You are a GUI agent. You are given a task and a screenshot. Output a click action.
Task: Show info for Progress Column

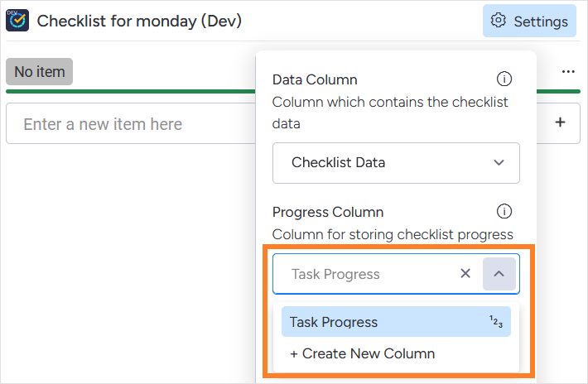(x=504, y=211)
